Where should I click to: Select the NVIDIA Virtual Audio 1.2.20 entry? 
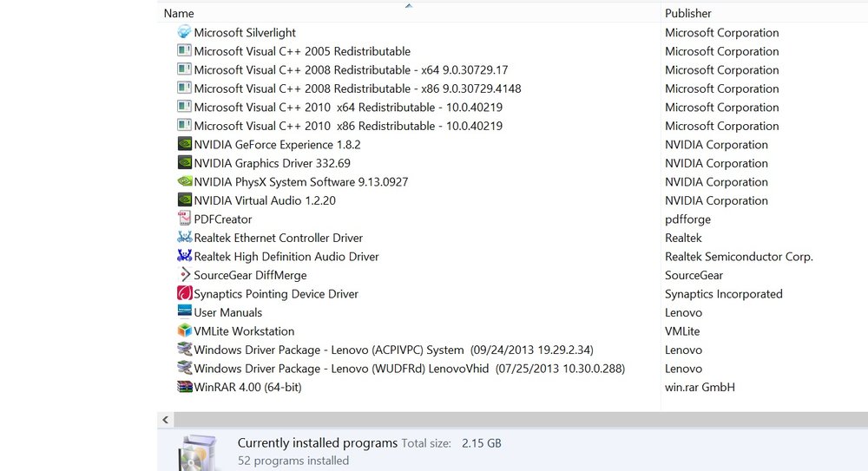coord(265,200)
